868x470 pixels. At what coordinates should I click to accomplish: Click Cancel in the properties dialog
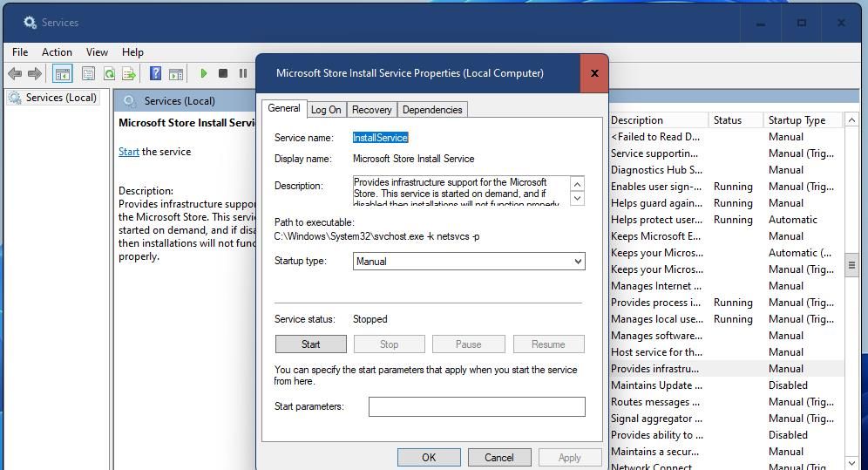click(x=499, y=458)
